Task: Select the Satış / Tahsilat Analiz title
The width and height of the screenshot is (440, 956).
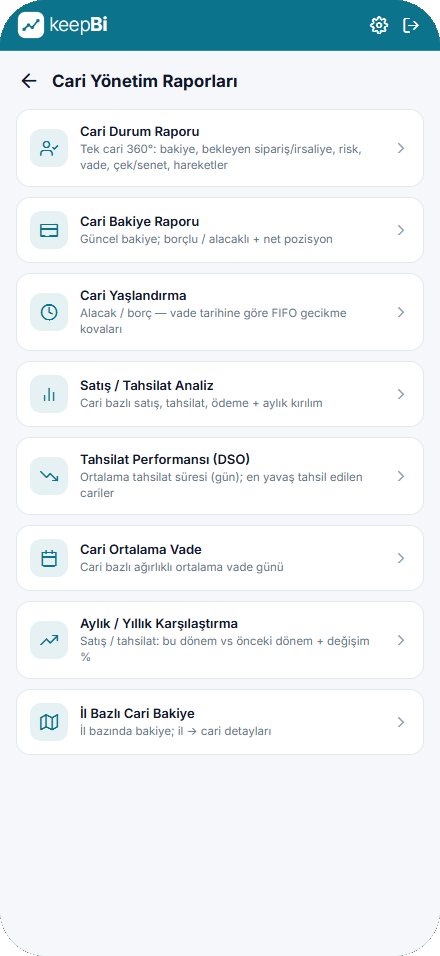Action: coord(146,386)
